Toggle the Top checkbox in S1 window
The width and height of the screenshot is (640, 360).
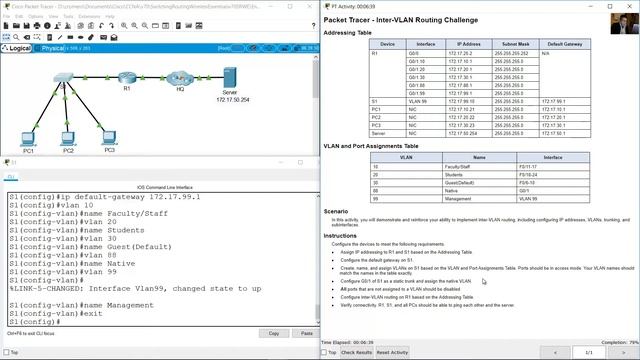6,352
